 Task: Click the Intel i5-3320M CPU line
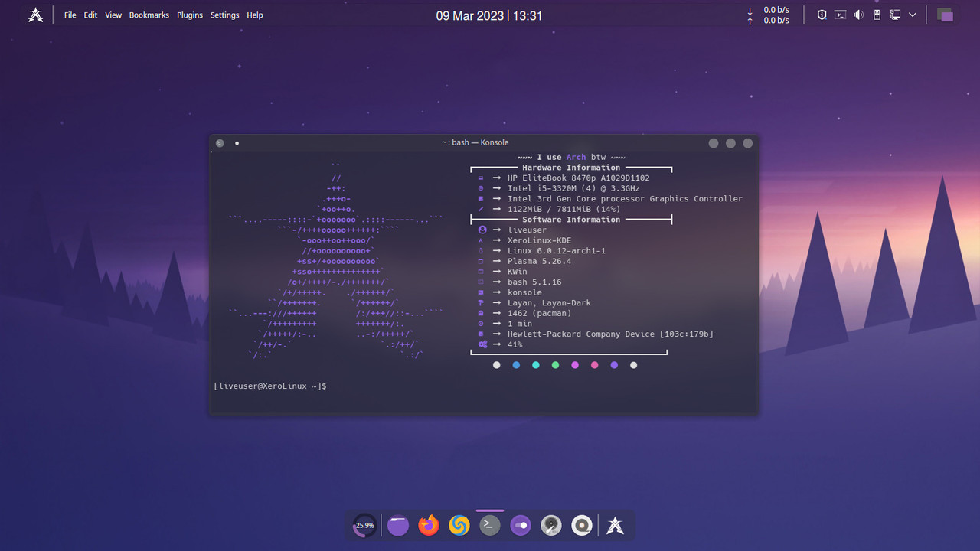pos(573,188)
